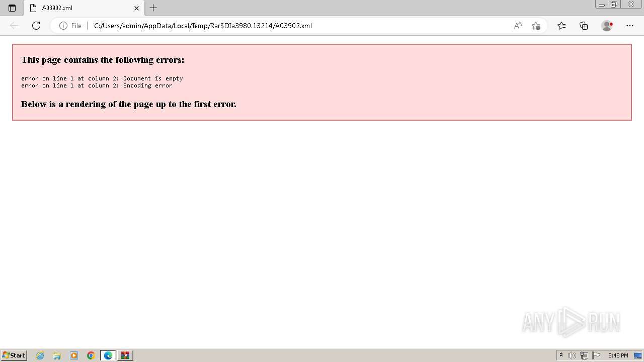Screen dimensions: 644x362
Task: Click 'This page contains the following errors' heading
Action: (x=103, y=60)
